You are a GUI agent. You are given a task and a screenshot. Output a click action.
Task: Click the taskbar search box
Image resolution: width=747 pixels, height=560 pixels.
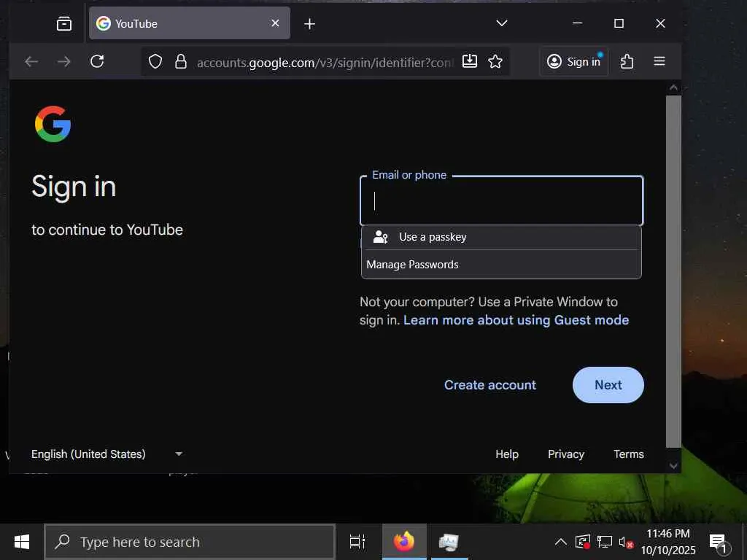(x=190, y=542)
